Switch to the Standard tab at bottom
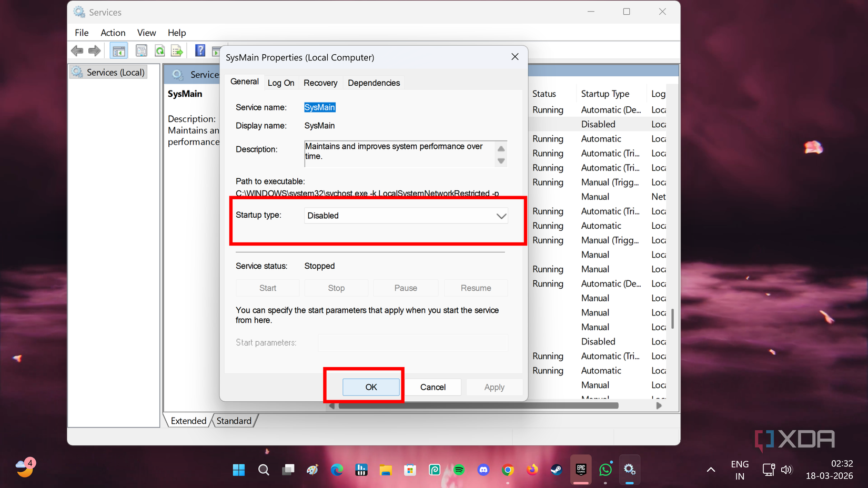Viewport: 868px width, 488px height. pyautogui.click(x=234, y=420)
